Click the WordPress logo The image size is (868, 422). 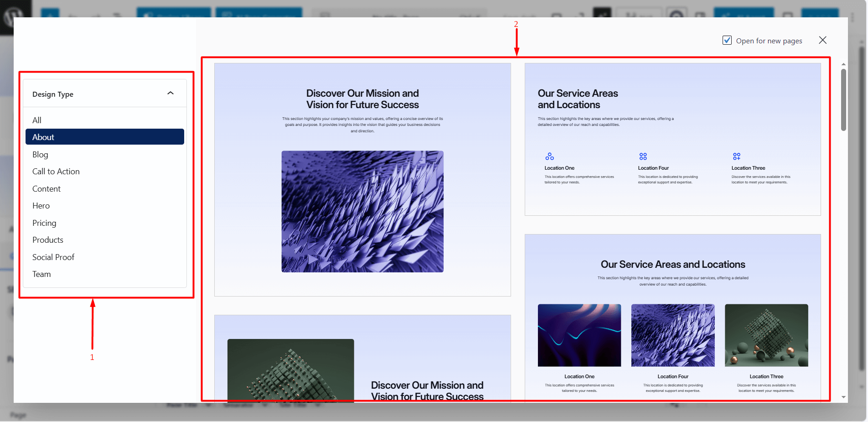coord(14,11)
